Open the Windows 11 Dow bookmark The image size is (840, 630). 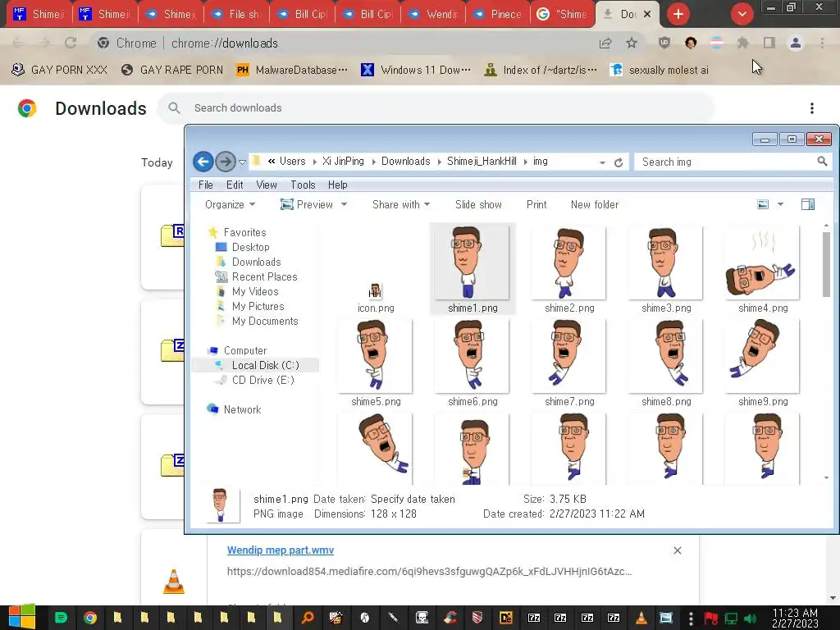(416, 71)
